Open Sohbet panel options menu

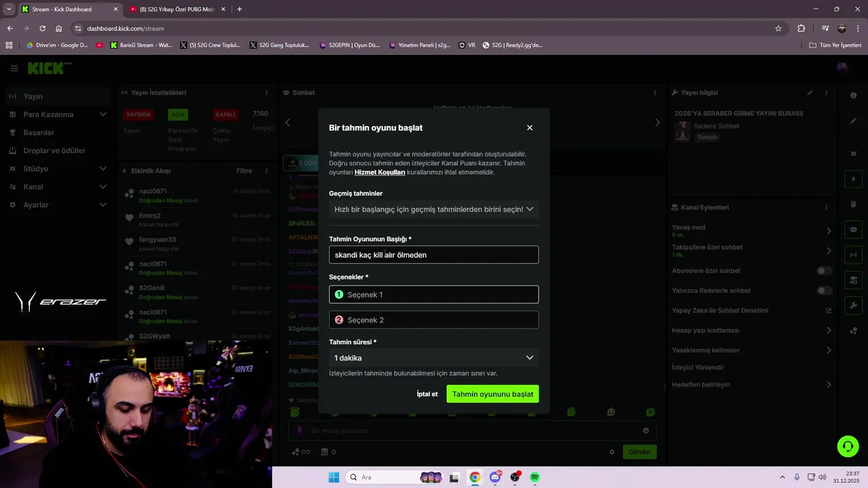pos(655,93)
